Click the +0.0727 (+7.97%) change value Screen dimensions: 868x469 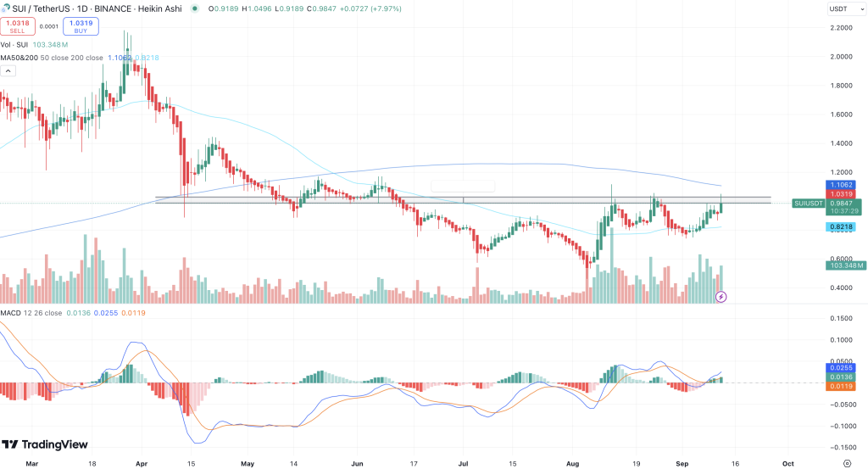370,8
